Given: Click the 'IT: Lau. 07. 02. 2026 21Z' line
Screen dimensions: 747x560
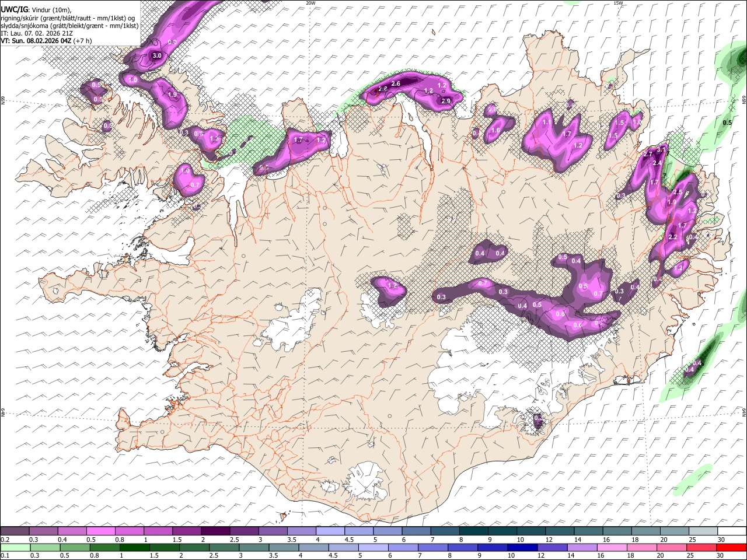Looking at the screenshot, I should tap(36, 33).
